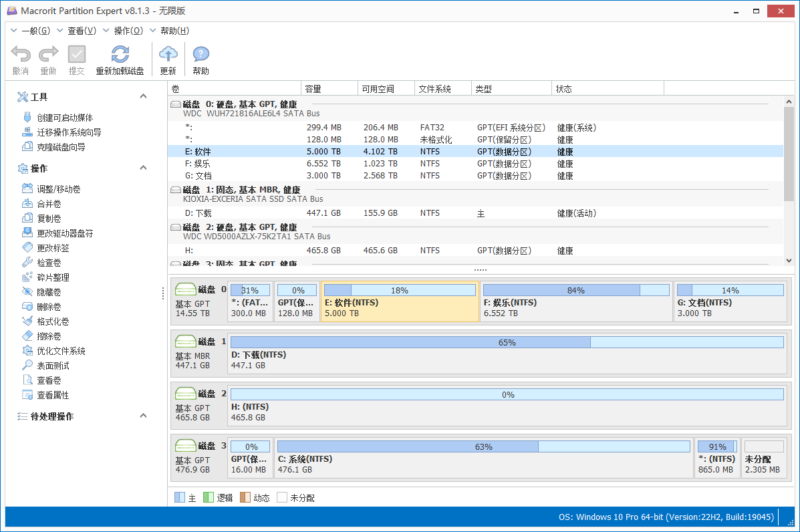Screen dimensions: 800x532
Task: Click the 撤消 undo toolbar icon
Action: (x=21, y=55)
